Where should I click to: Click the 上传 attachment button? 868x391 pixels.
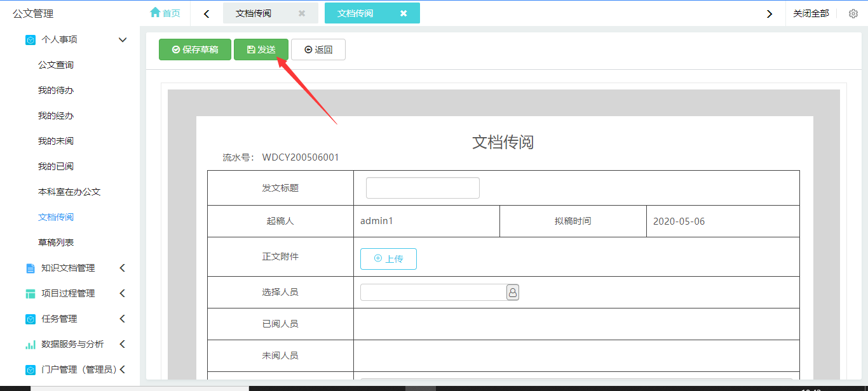(x=388, y=259)
